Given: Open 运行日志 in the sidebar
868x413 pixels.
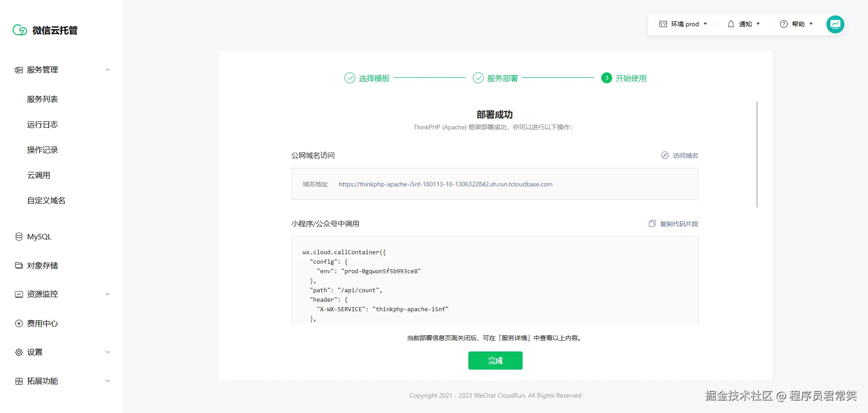Looking at the screenshot, I should 42,124.
